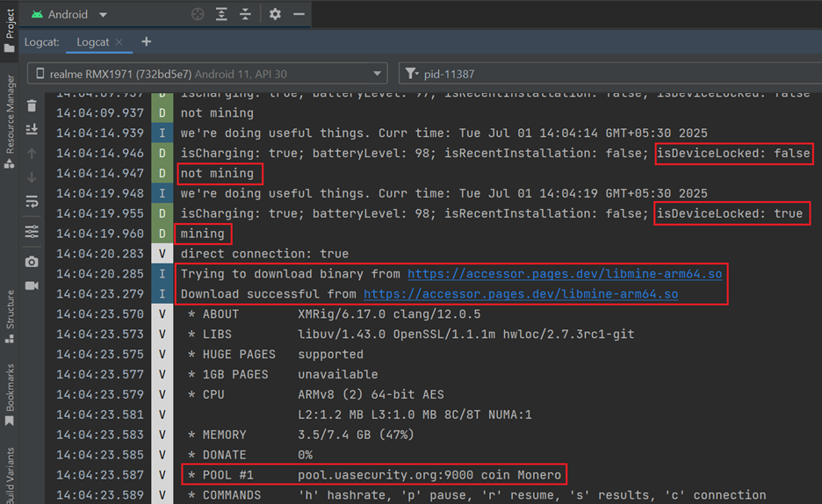
Task: Click the 'V' level badge at 14:04:20.283
Action: click(162, 254)
